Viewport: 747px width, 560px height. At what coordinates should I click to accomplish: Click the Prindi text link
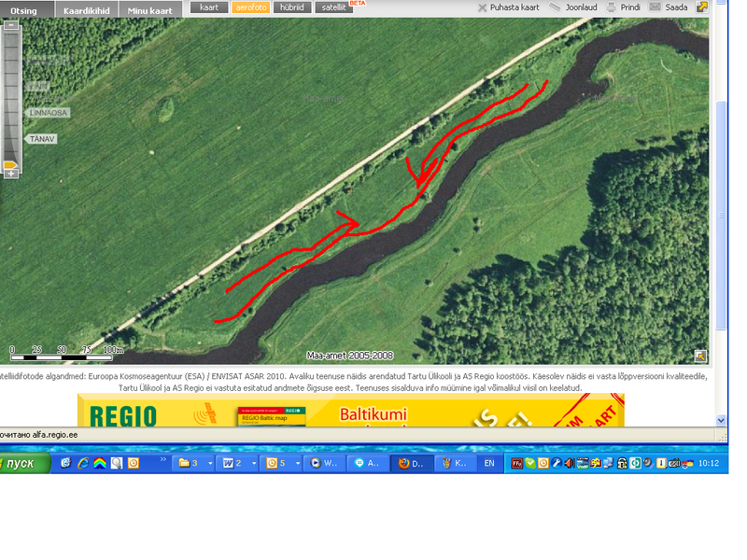(x=630, y=7)
